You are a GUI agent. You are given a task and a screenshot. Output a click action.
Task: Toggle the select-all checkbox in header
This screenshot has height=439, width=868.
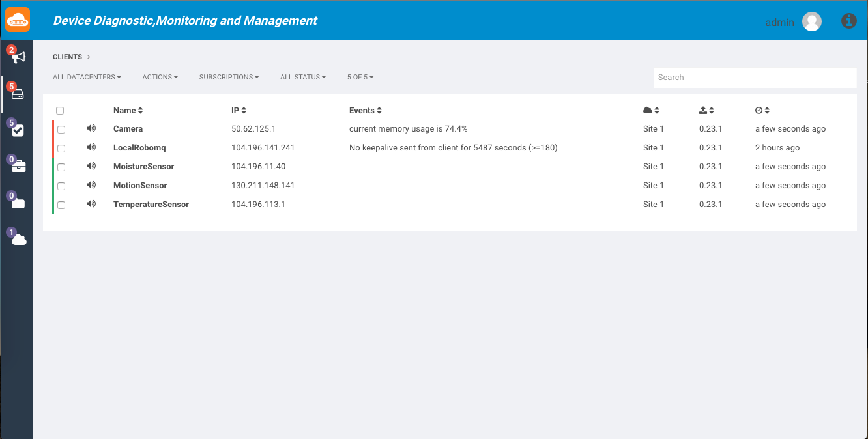[x=60, y=111]
